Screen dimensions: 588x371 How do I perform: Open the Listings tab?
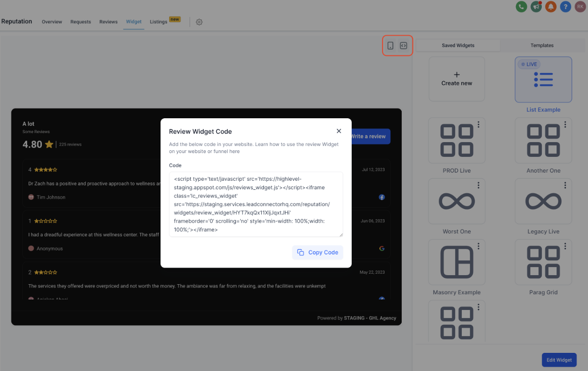[158, 22]
